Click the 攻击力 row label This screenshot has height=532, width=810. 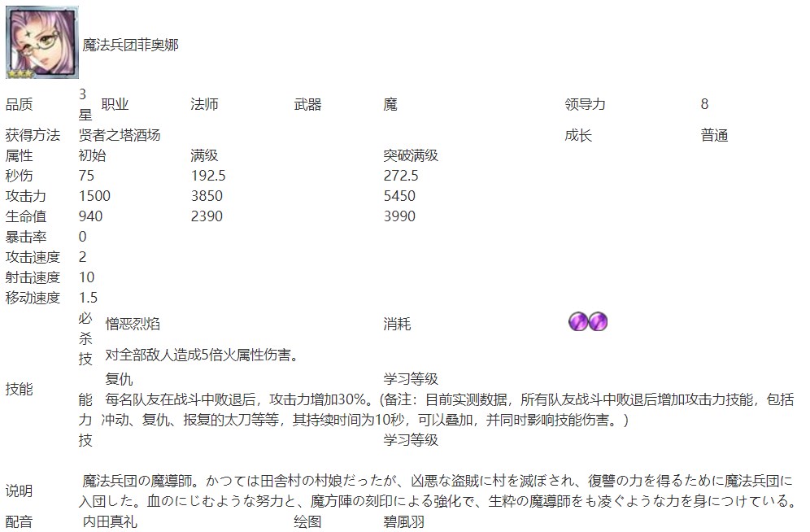point(26,196)
